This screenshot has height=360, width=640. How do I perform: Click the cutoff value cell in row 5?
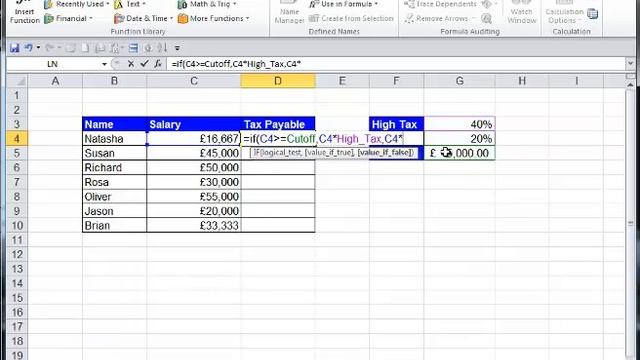coord(460,153)
